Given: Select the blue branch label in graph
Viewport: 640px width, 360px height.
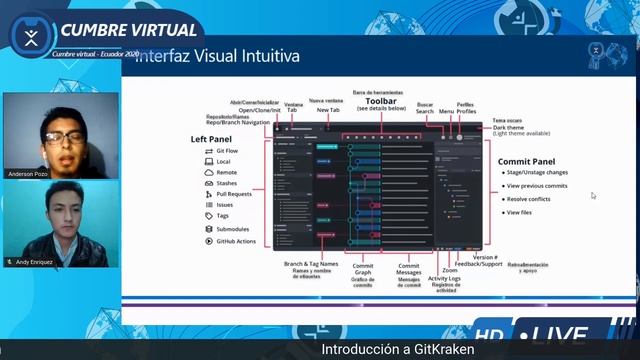Looking at the screenshot, I should tap(323, 162).
